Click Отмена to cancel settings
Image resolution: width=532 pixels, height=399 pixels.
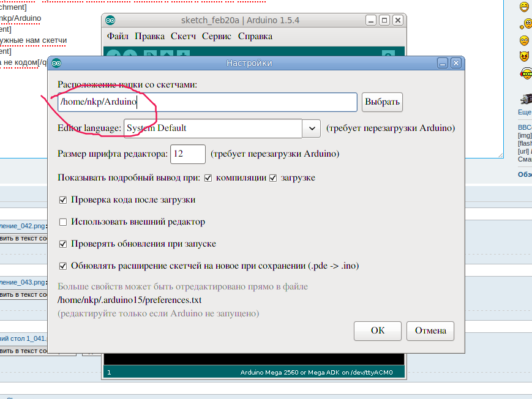pos(430,331)
